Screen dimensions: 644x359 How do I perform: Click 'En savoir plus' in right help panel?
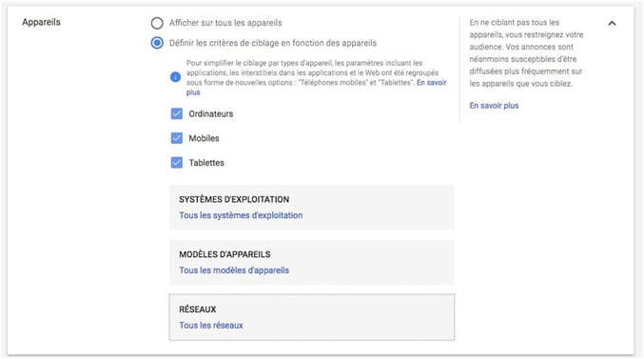coord(494,106)
